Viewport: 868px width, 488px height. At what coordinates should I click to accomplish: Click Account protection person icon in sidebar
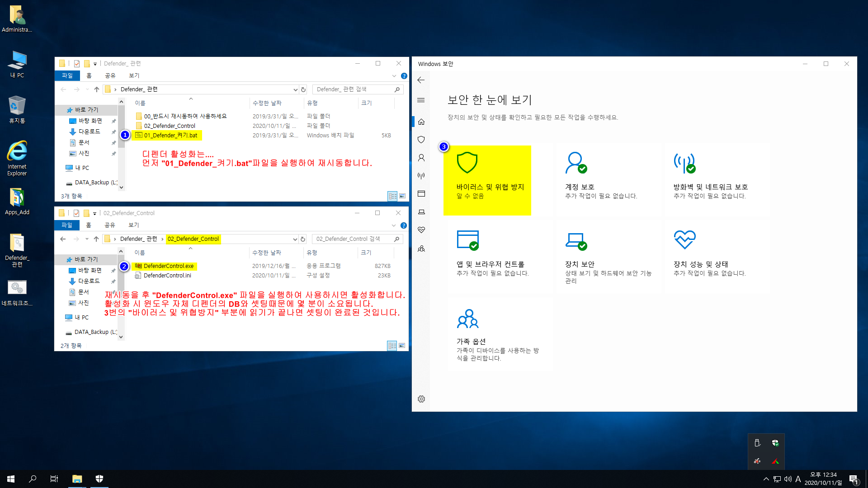click(x=421, y=158)
